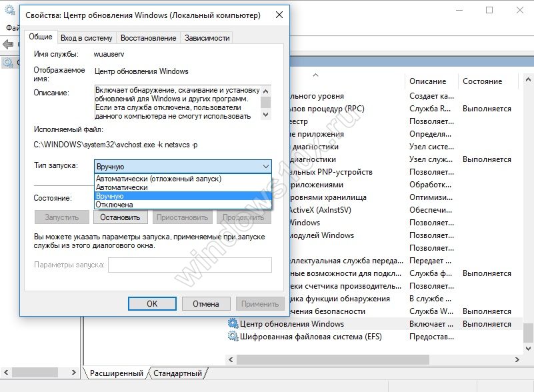Click left tree pane scroll left arrow
Screen dimensions: 534x392
click(6, 372)
